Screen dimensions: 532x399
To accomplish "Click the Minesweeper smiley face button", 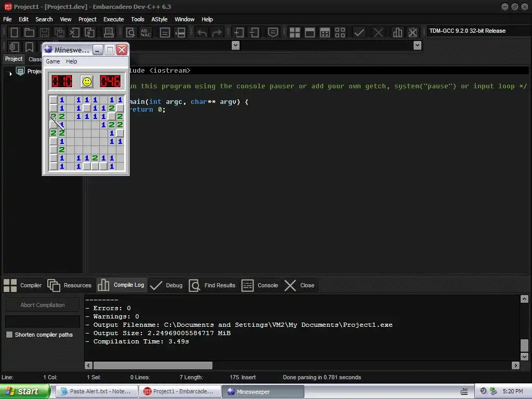I will (x=87, y=82).
